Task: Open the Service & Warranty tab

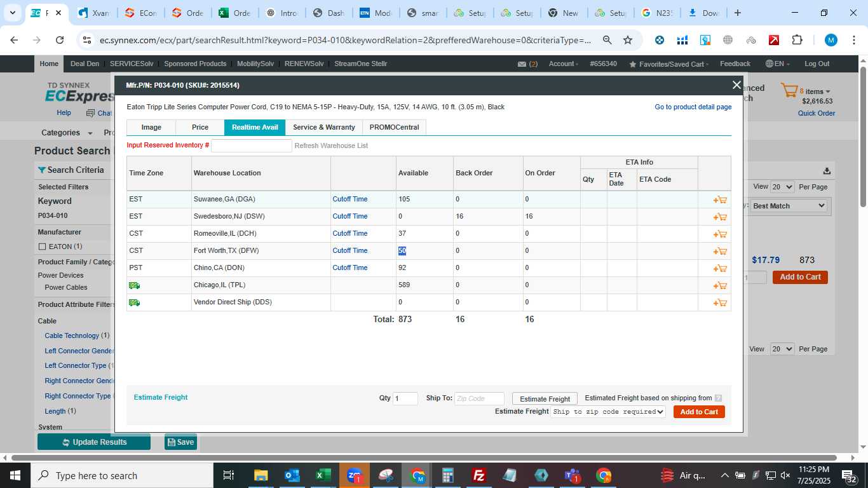Action: point(324,128)
